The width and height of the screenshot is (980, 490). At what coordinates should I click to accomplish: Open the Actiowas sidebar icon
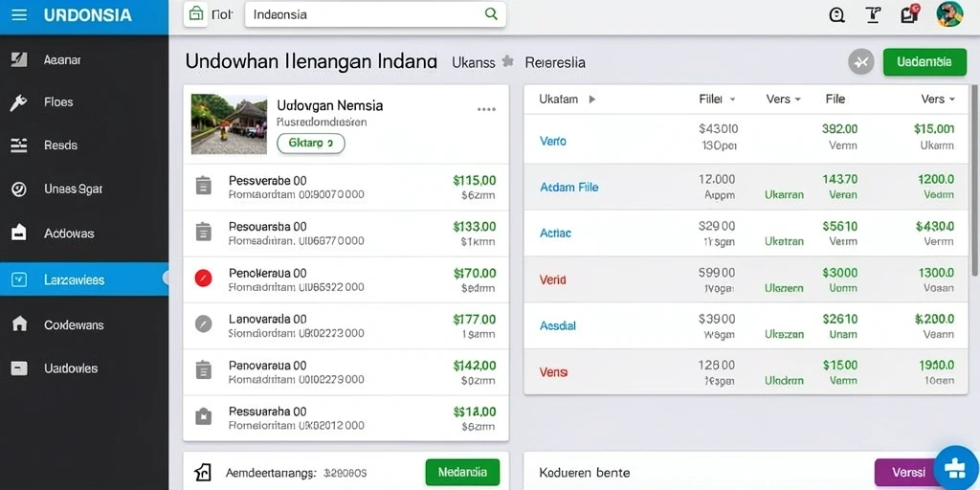coord(19,234)
